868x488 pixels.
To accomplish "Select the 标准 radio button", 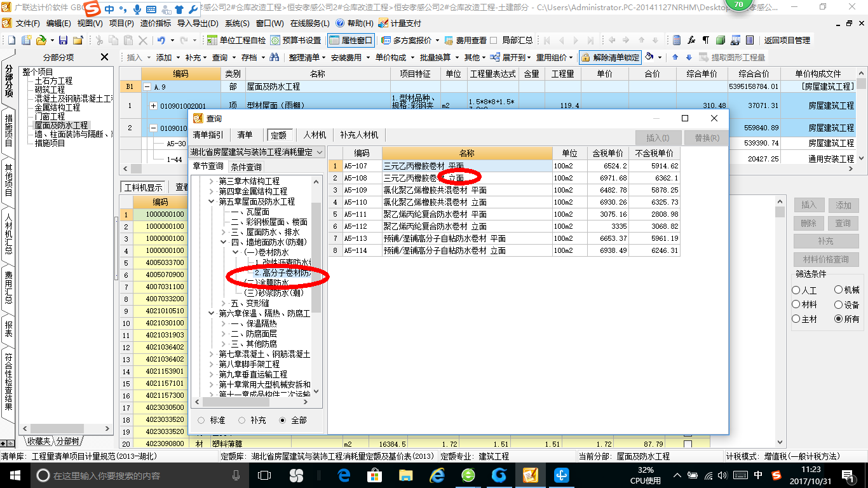I will 201,420.
